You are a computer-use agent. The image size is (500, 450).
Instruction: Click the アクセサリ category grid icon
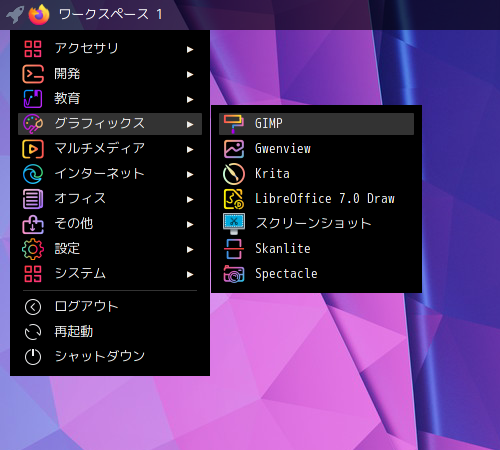tap(33, 49)
